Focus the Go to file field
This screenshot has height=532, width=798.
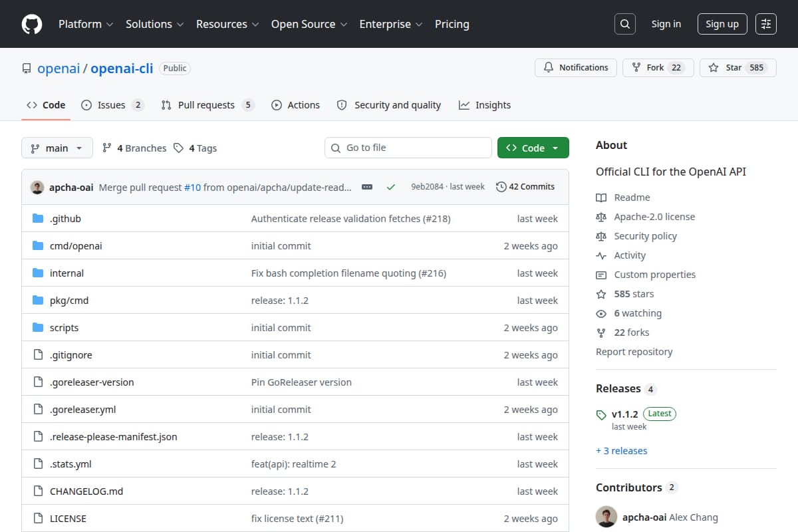click(408, 148)
